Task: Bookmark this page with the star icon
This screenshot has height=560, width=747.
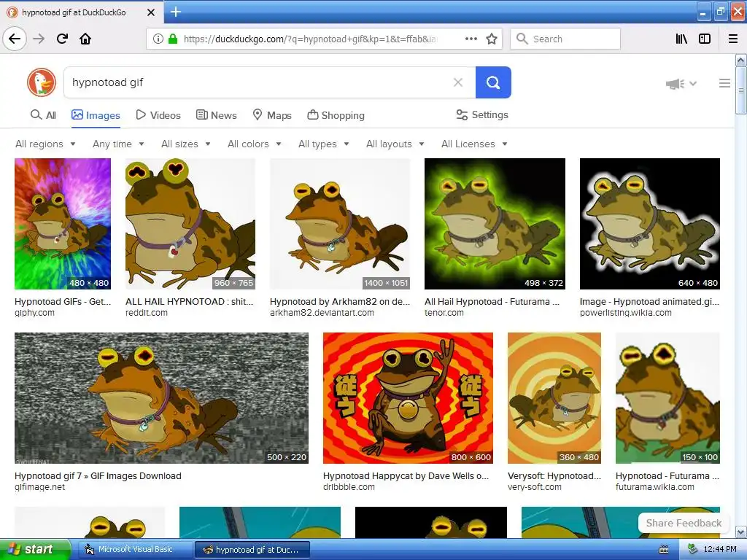Action: tap(492, 39)
